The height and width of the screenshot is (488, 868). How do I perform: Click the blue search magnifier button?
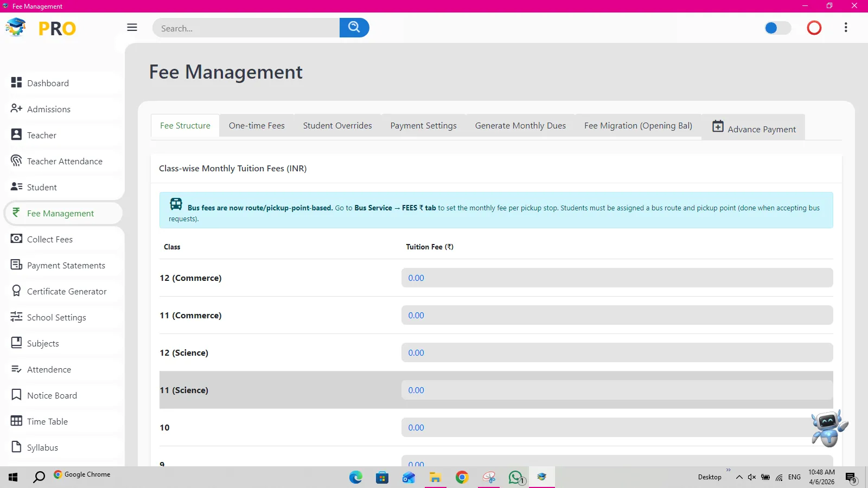tap(354, 28)
